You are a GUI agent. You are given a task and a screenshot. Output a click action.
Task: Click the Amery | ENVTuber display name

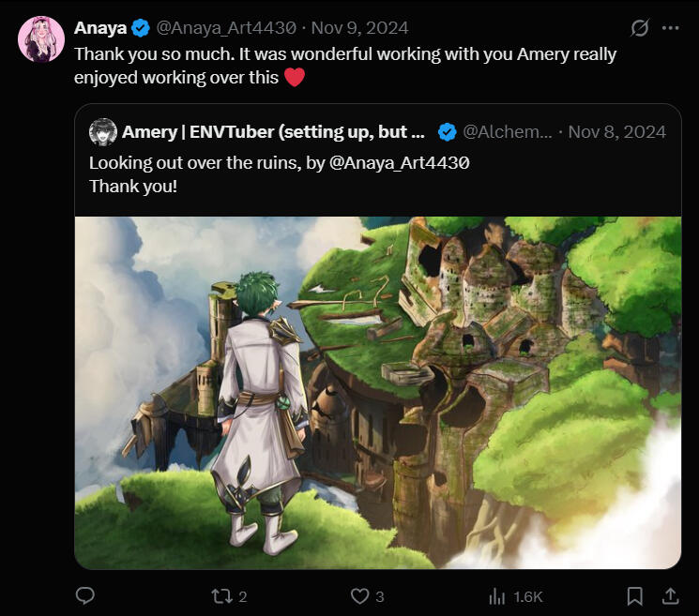(274, 132)
